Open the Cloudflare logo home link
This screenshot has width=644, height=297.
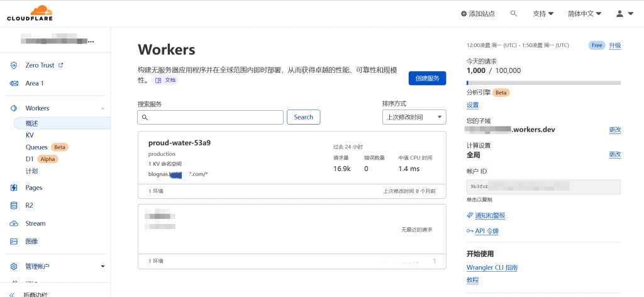pos(30,13)
